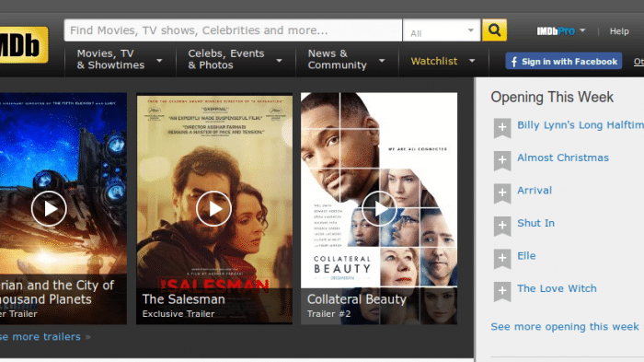Click Collateral Beauty title caption
644x362 pixels.
pyautogui.click(x=357, y=299)
